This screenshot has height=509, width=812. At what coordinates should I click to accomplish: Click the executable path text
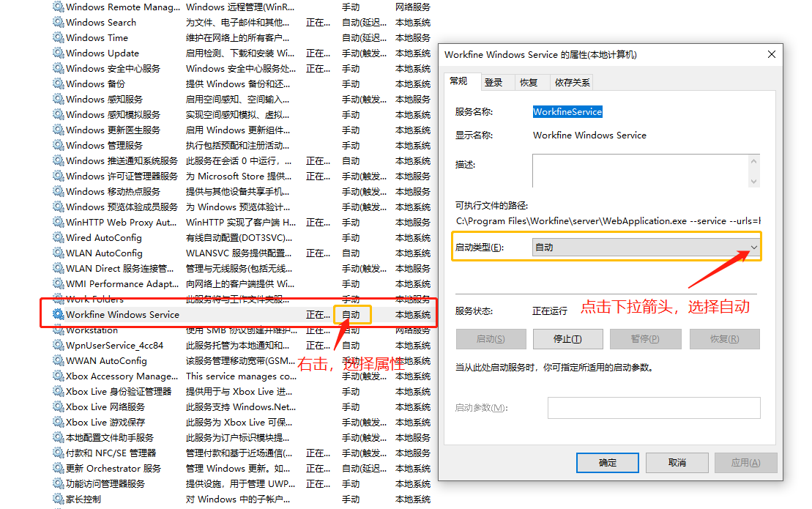(608, 221)
